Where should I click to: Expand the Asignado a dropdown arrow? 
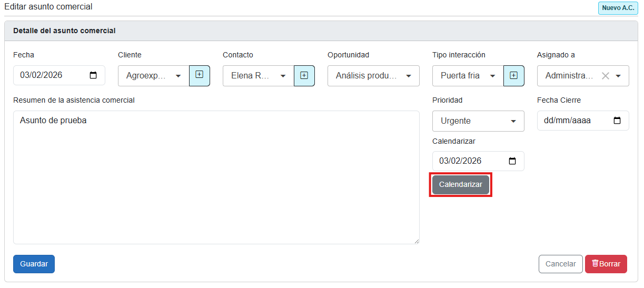click(618, 76)
